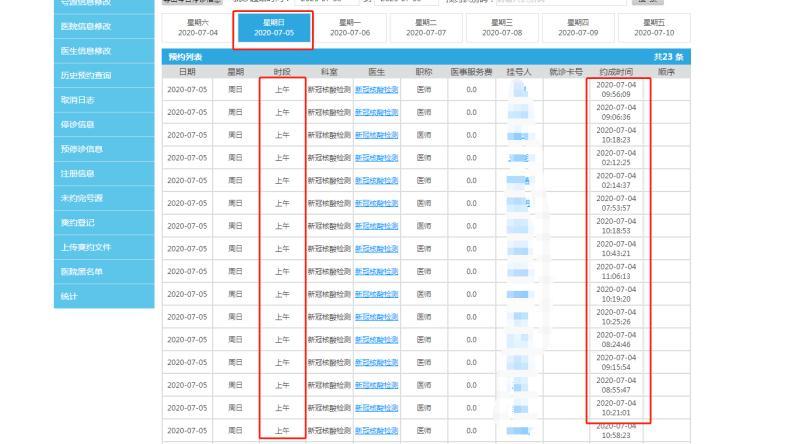Screen dimensions: 800x444
Task: Click the 时段 column header
Action: (282, 72)
